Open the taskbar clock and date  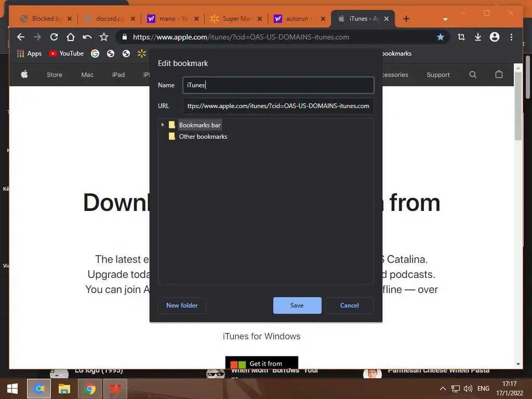509,389
